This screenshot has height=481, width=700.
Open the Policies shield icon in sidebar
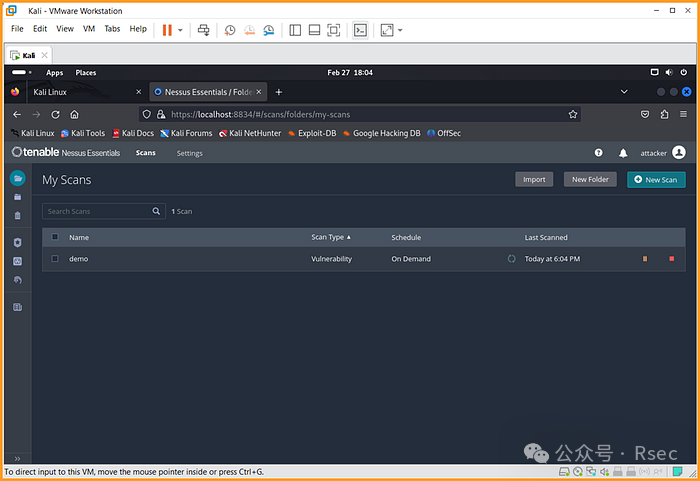[17, 242]
